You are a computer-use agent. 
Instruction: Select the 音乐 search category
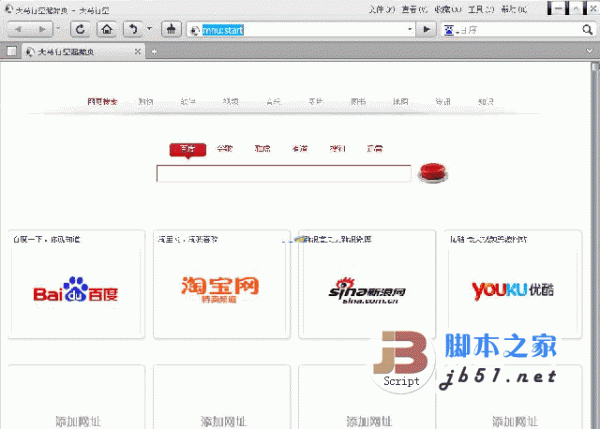(273, 102)
